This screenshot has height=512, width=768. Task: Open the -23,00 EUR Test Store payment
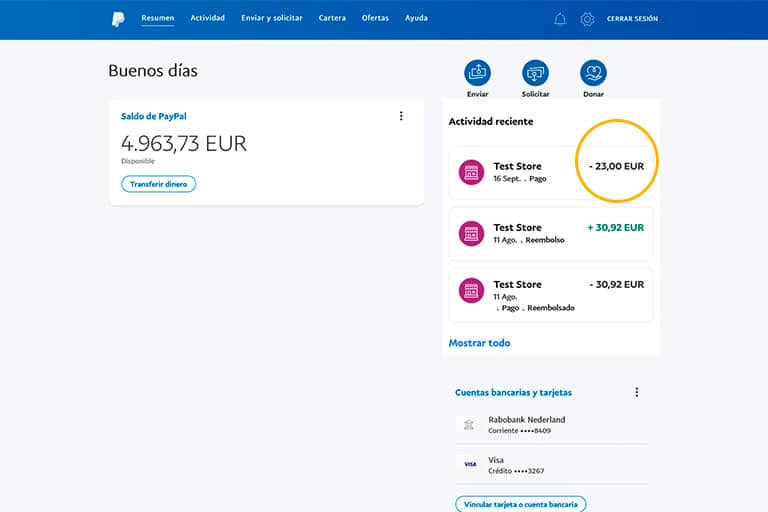click(x=551, y=172)
